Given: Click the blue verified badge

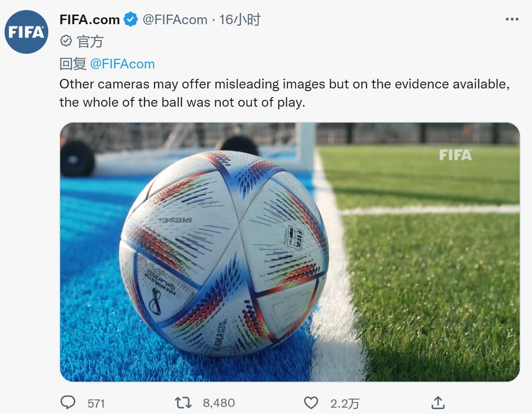Looking at the screenshot, I should (131, 20).
